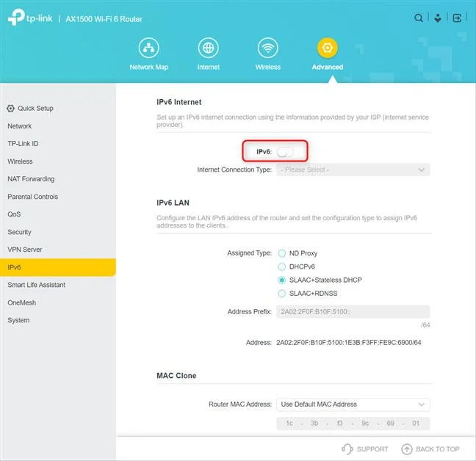The image size is (476, 461).
Task: Expand the Router MAC Address dropdown
Action: pyautogui.click(x=353, y=404)
